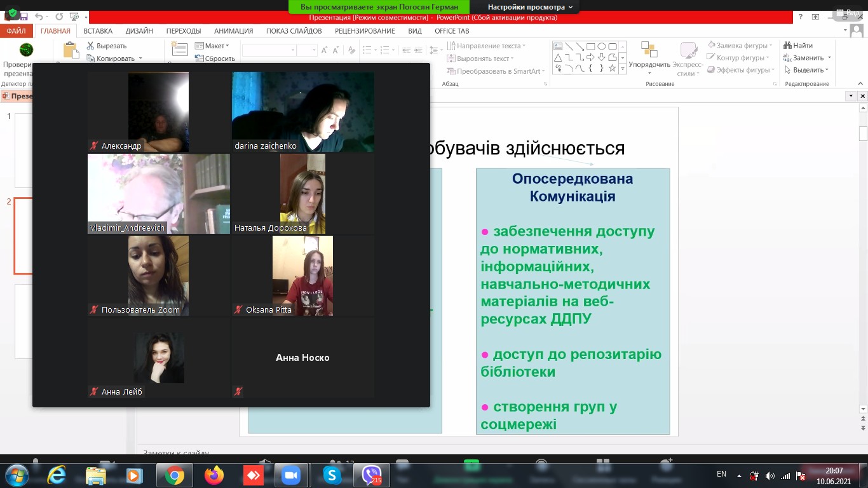Switch to the ПОКАЗ СЛАЙДОВ tab
This screenshot has width=868, height=488.
coord(294,30)
